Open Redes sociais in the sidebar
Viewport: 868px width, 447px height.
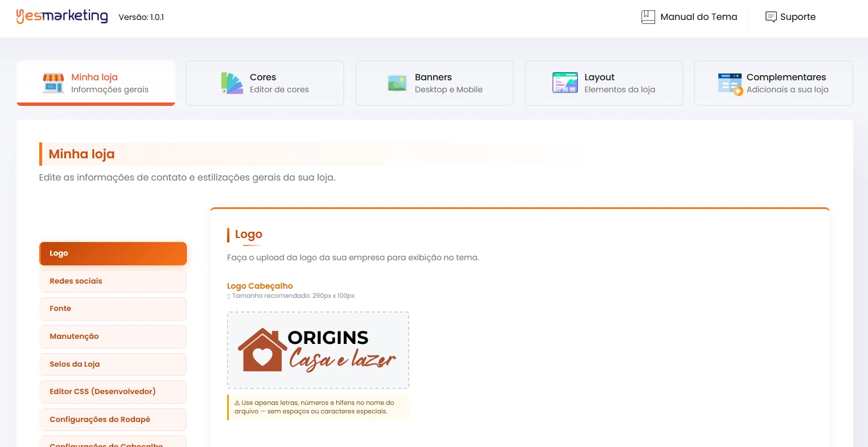point(113,281)
